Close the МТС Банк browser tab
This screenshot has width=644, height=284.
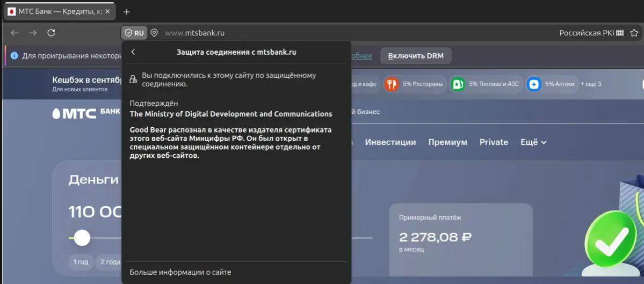click(x=107, y=11)
